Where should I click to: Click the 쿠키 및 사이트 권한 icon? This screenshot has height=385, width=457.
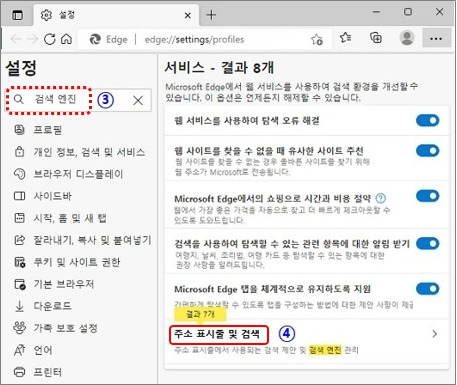pos(20,262)
